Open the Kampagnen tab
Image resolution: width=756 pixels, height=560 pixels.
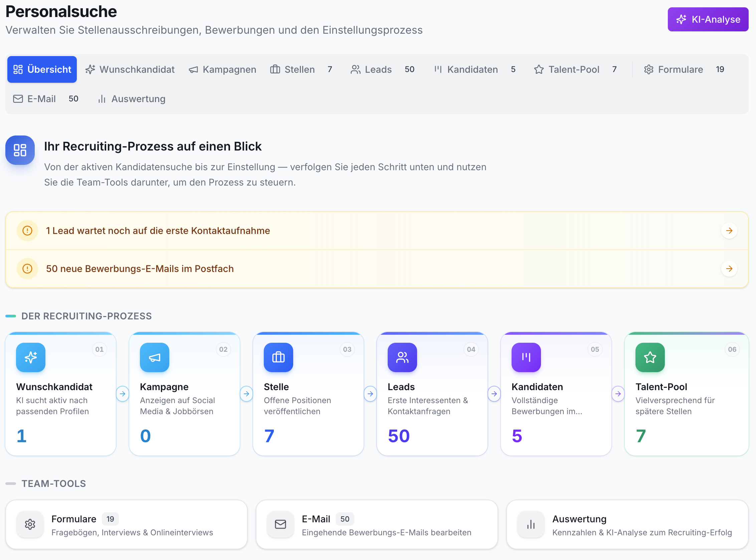click(222, 69)
